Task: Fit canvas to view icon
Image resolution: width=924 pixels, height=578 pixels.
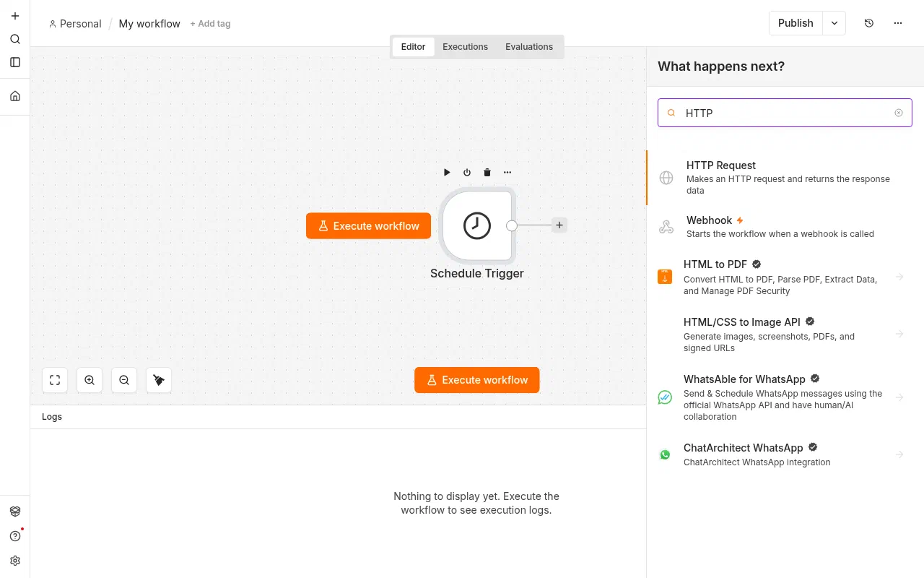Action: click(55, 380)
